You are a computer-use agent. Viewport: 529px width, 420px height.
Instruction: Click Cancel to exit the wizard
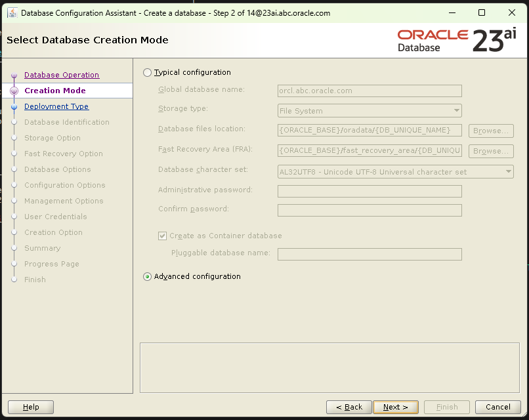(497, 407)
